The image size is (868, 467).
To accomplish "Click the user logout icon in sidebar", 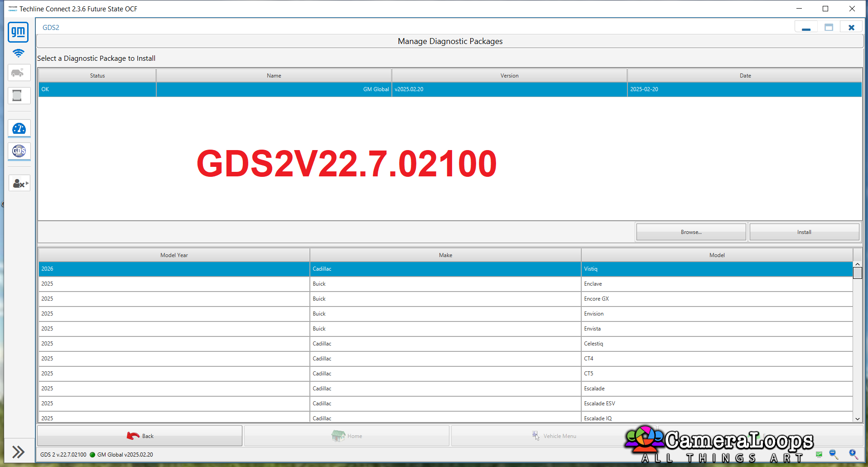I will pos(19,183).
